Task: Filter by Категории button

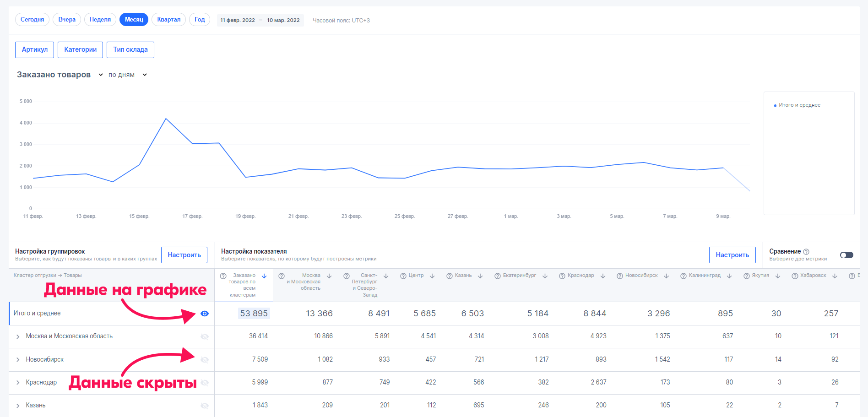Action: [80, 50]
